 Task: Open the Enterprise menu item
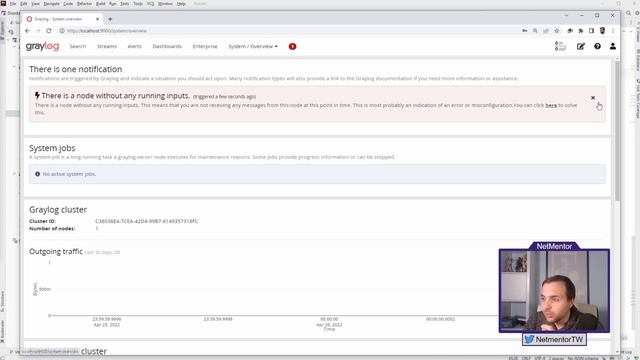[x=205, y=47]
